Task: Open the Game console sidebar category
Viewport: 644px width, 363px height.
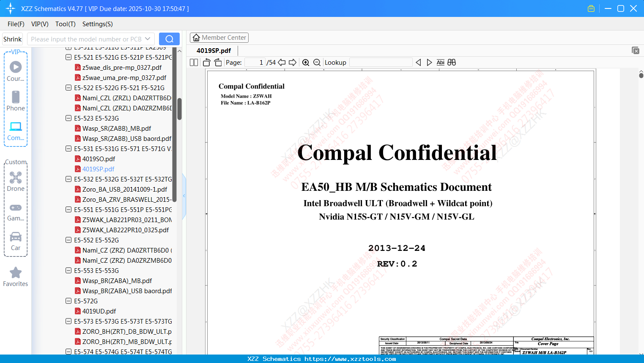Action: coord(16,212)
